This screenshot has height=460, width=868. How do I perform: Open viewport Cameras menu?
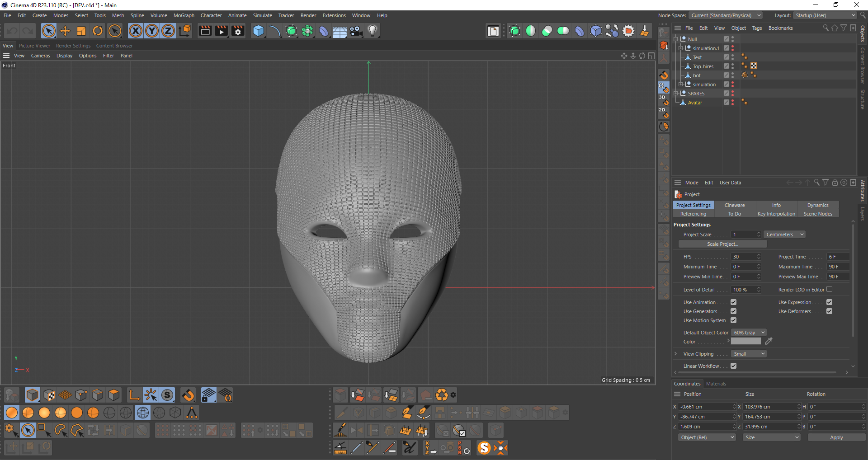click(x=41, y=56)
